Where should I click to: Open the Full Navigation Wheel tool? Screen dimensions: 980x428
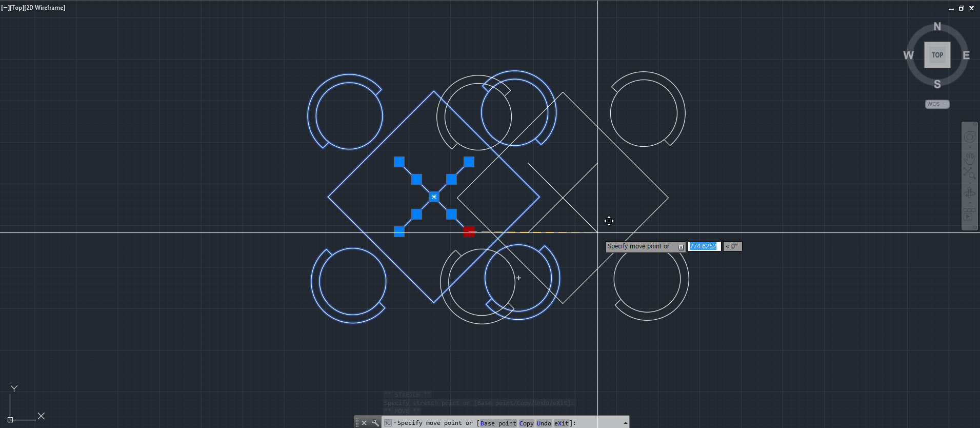click(969, 137)
